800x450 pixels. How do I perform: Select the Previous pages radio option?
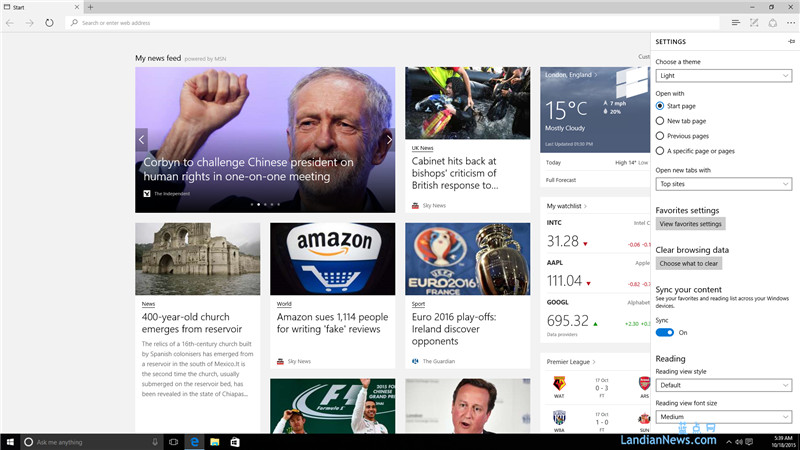pos(660,136)
